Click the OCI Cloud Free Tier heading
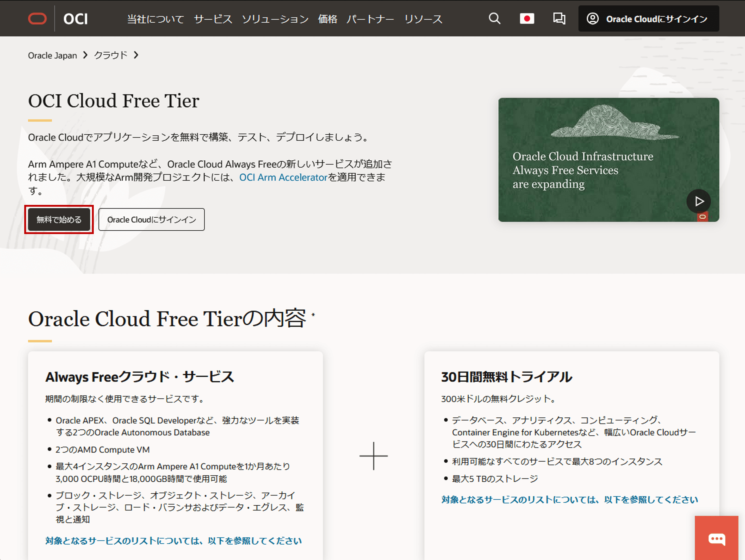 114,101
